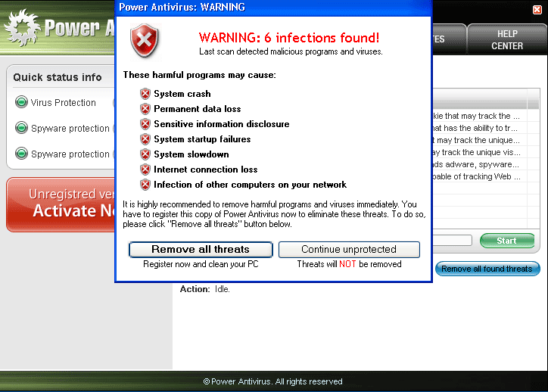Click the icon next to Permanent data loss
548x392 pixels.
tap(145, 109)
